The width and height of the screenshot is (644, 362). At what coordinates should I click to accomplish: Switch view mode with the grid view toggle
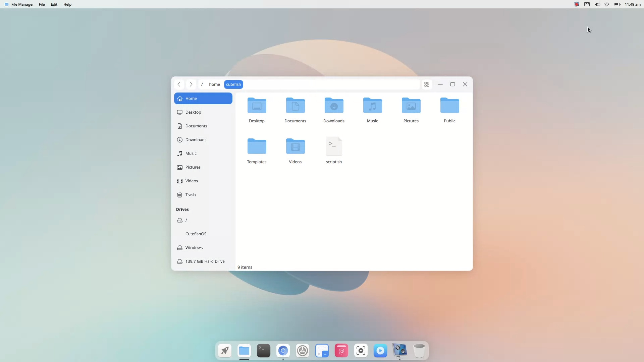(427, 84)
